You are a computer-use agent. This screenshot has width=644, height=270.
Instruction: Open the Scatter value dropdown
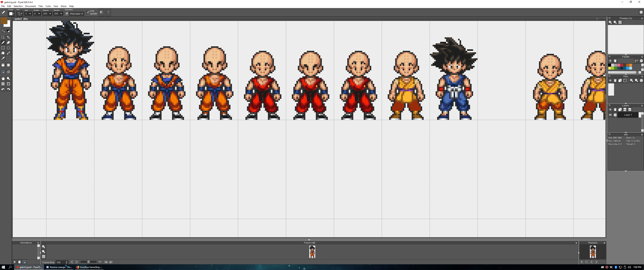pos(37,13)
